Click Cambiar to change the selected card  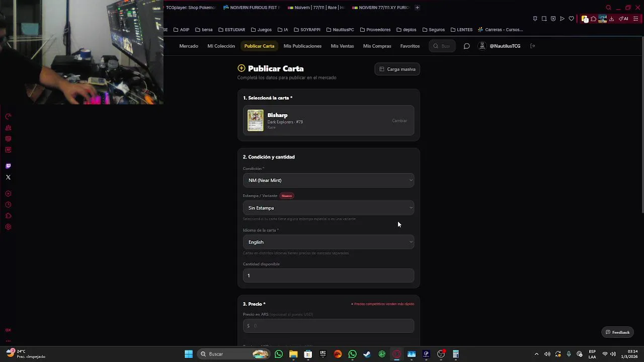[399, 121]
